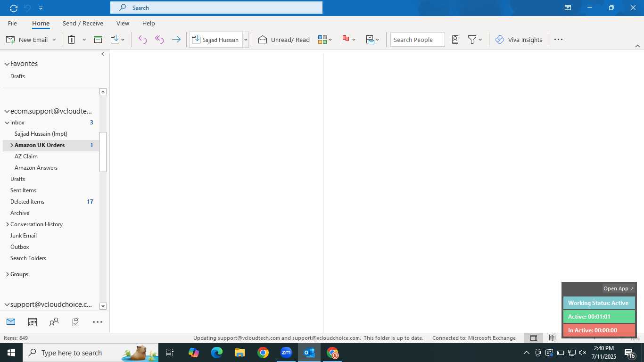Open the Sajjad Hussain (Impt) folder
The height and width of the screenshot is (362, 644).
41,134
